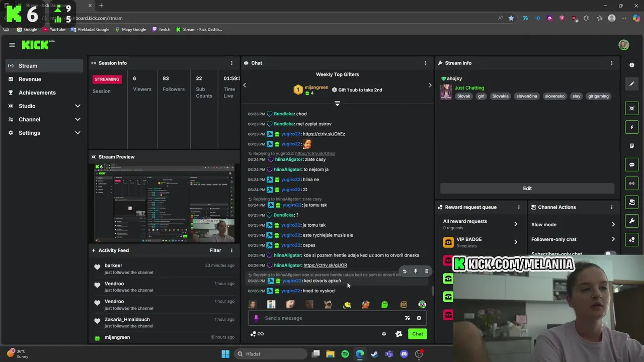Pin the hovered chat message
Screen dimensions: 644x362
coord(415,271)
